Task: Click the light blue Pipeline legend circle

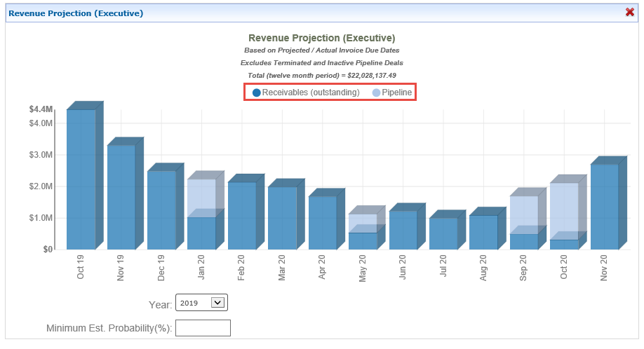Action: [x=377, y=93]
